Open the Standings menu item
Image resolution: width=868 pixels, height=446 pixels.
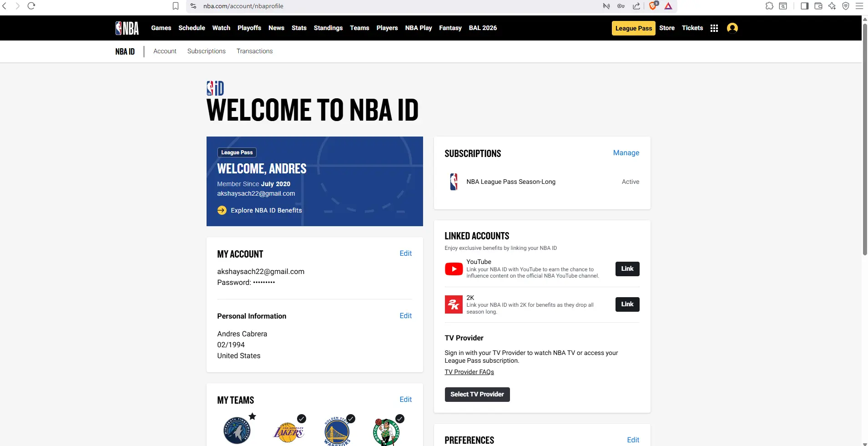click(328, 28)
